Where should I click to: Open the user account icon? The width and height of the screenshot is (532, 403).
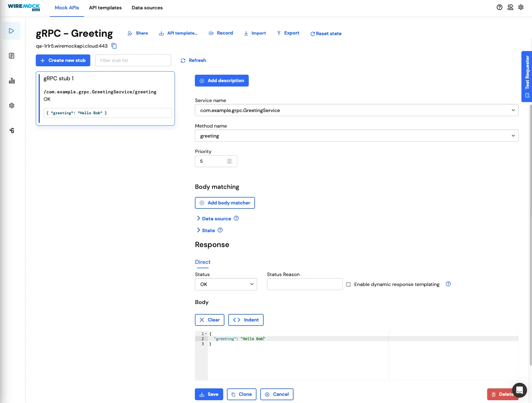[510, 7]
